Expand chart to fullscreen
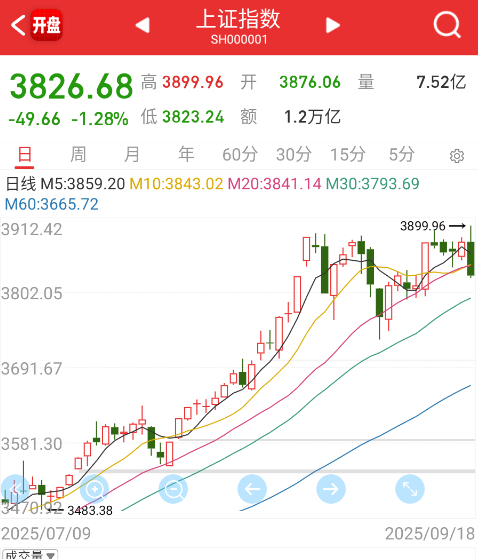Image resolution: width=478 pixels, height=559 pixels. [x=410, y=489]
